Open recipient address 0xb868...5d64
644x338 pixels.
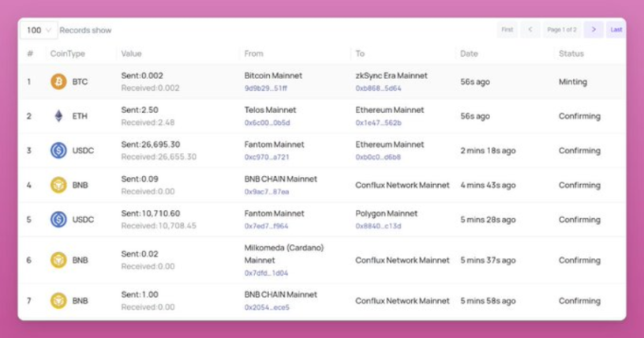tap(378, 88)
